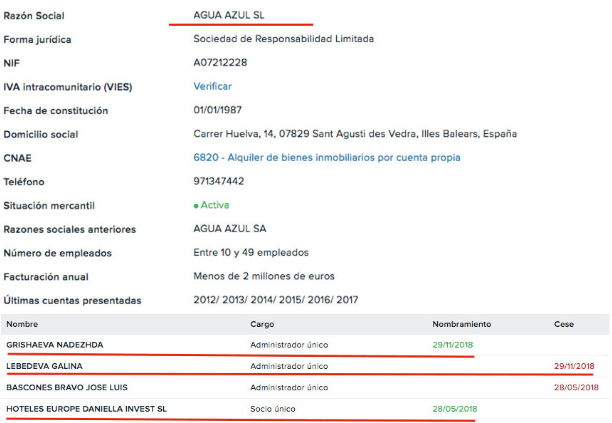Select the Nombramiento column header

click(461, 324)
